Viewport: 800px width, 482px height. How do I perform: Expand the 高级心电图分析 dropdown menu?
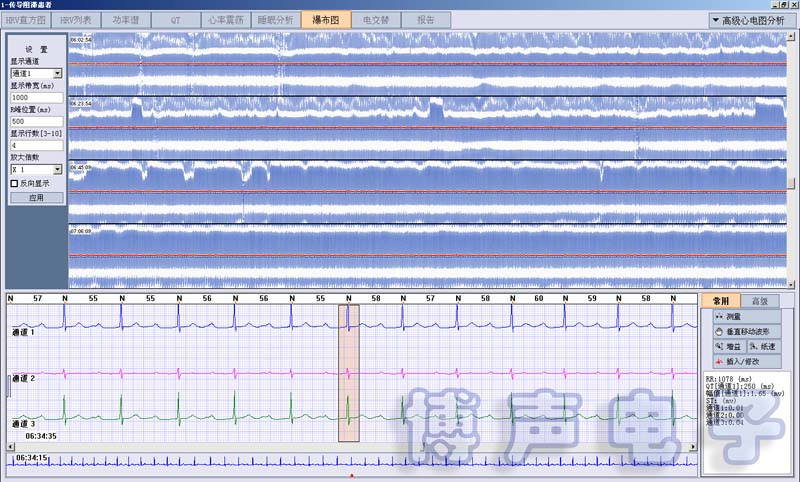tap(752, 20)
